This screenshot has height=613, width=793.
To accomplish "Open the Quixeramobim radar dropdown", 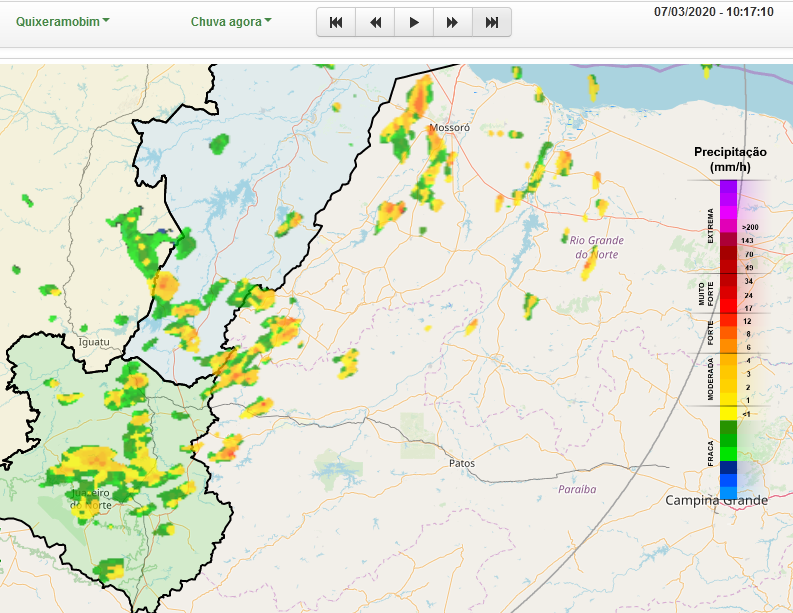I will click(x=63, y=21).
